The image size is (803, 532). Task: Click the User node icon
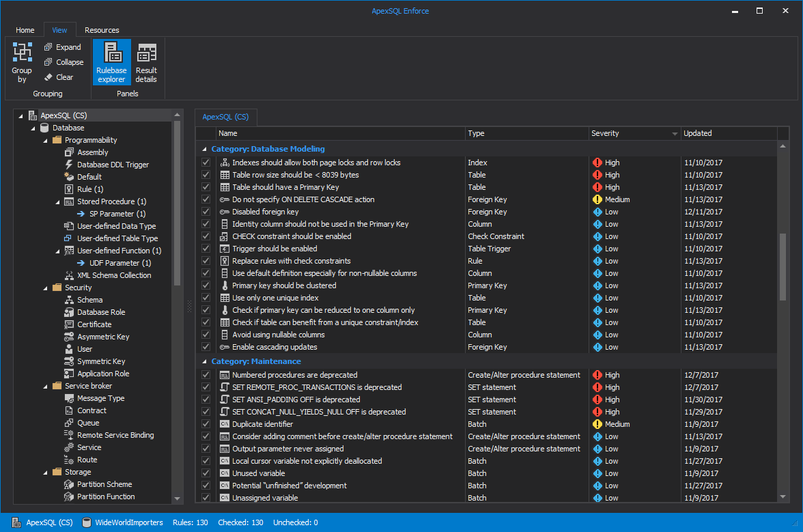(x=69, y=349)
